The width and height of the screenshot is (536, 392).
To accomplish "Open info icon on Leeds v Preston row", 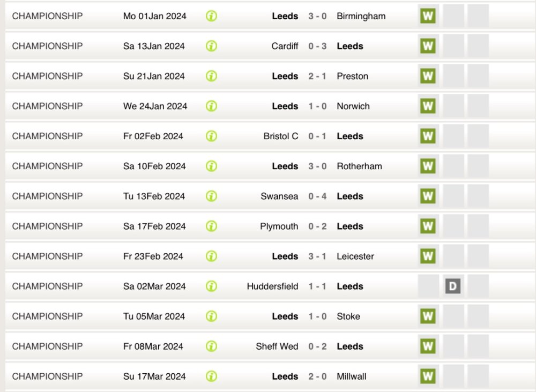I will pos(211,76).
